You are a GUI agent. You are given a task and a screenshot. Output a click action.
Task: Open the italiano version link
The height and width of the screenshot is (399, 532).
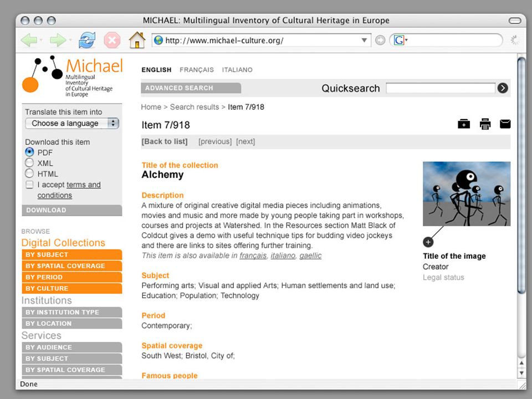283,255
